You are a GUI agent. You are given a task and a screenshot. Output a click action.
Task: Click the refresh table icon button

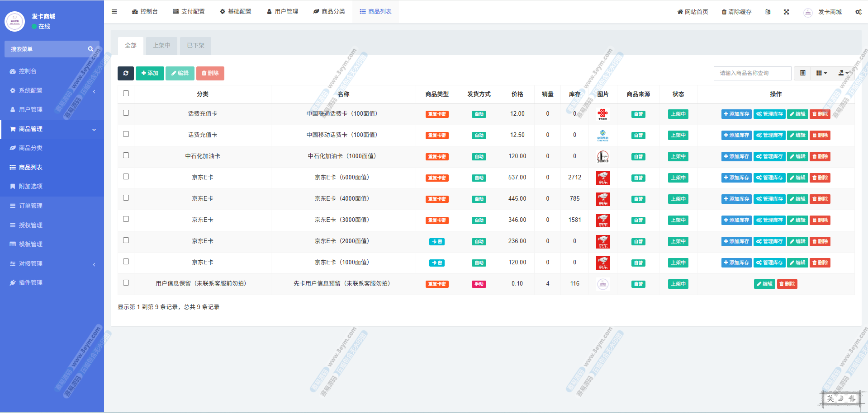(x=126, y=73)
